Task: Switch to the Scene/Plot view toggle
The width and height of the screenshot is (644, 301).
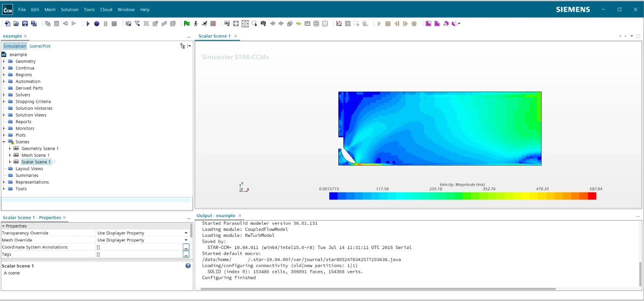Action: pyautogui.click(x=40, y=46)
